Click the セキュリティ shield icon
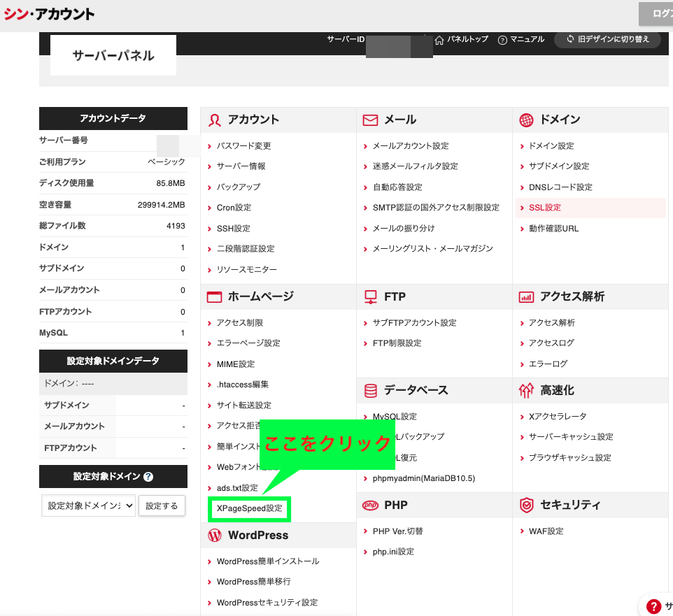 (525, 505)
